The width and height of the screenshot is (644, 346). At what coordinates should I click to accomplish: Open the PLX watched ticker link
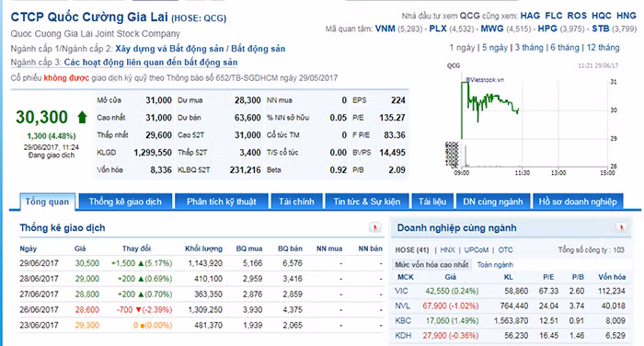click(x=438, y=29)
